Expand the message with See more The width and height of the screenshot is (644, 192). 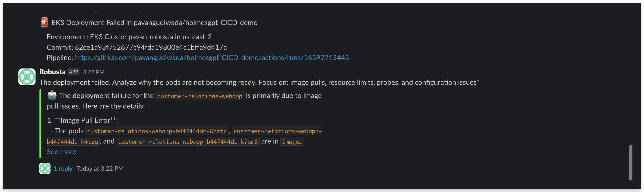pos(61,151)
